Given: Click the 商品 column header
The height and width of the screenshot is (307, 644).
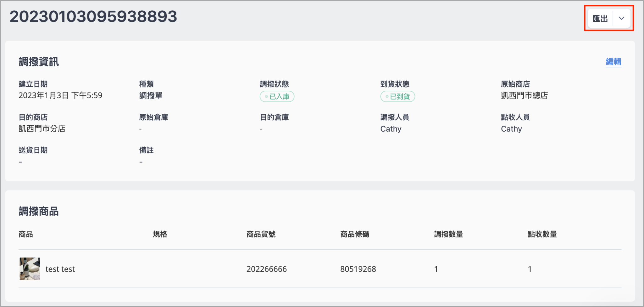Looking at the screenshot, I should (26, 234).
